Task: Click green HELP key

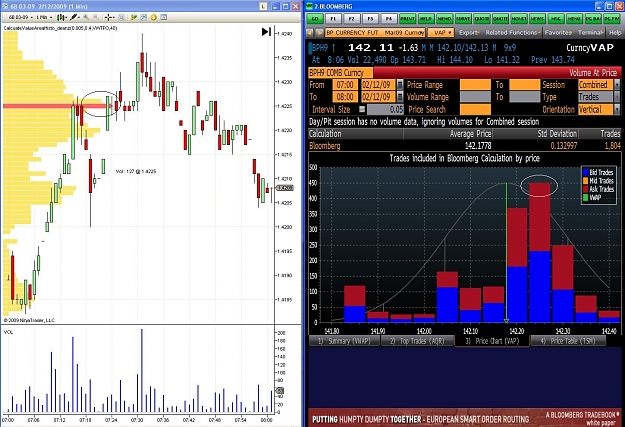Action: click(x=426, y=18)
